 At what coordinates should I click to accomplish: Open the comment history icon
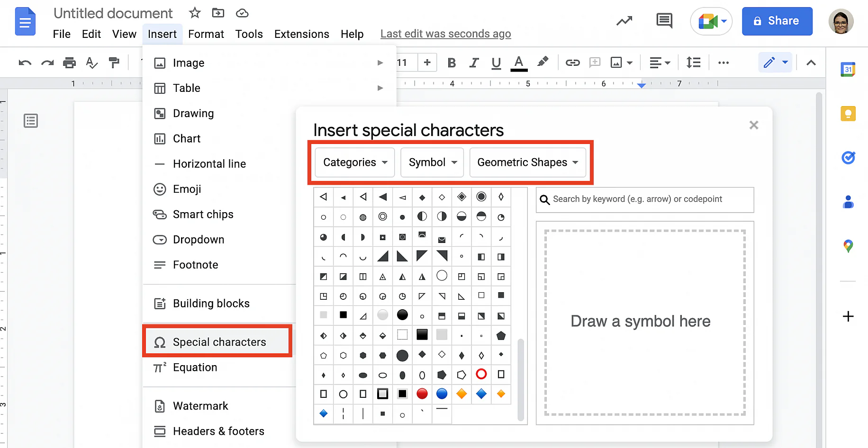(664, 21)
